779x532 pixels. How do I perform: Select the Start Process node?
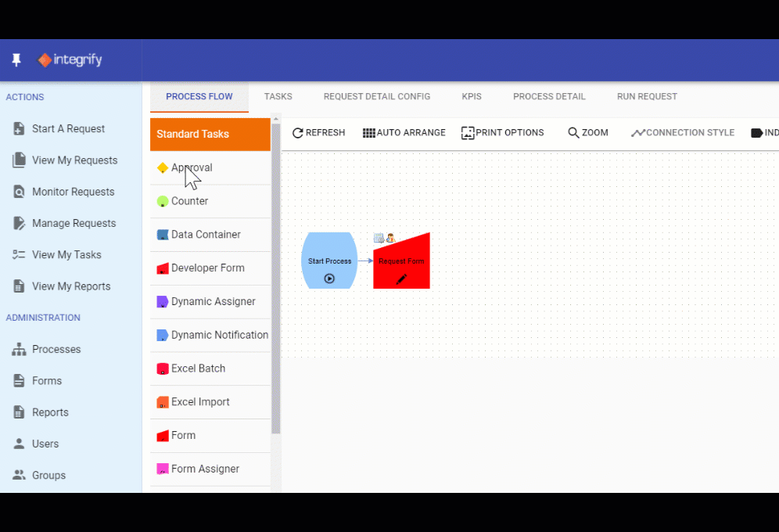point(329,261)
